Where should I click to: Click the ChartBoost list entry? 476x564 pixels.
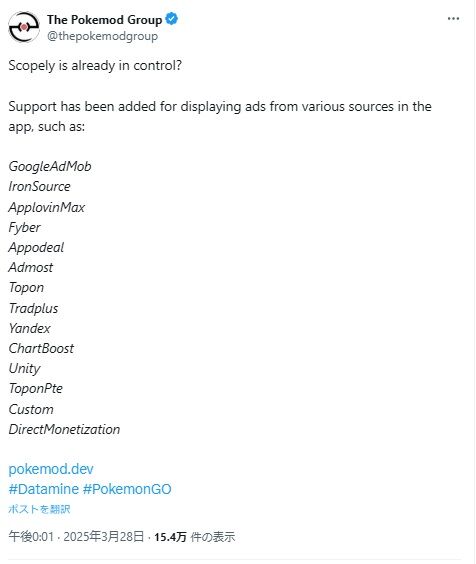click(41, 348)
